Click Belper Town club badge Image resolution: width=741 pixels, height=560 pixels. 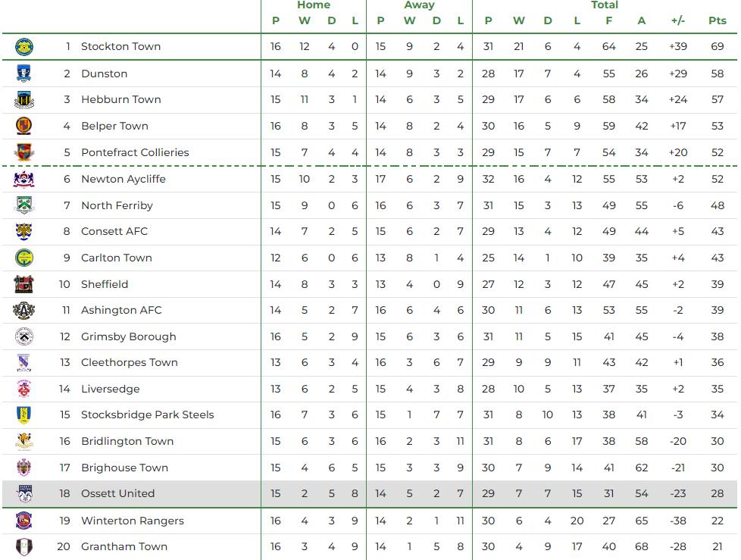(x=24, y=126)
